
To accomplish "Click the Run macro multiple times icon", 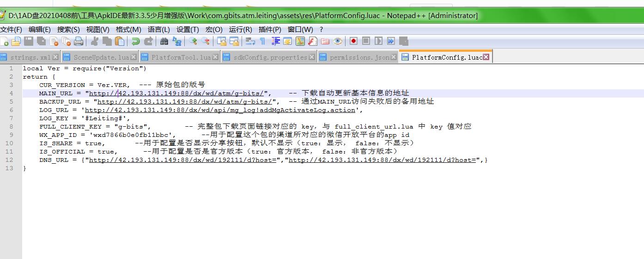I will click(391, 41).
